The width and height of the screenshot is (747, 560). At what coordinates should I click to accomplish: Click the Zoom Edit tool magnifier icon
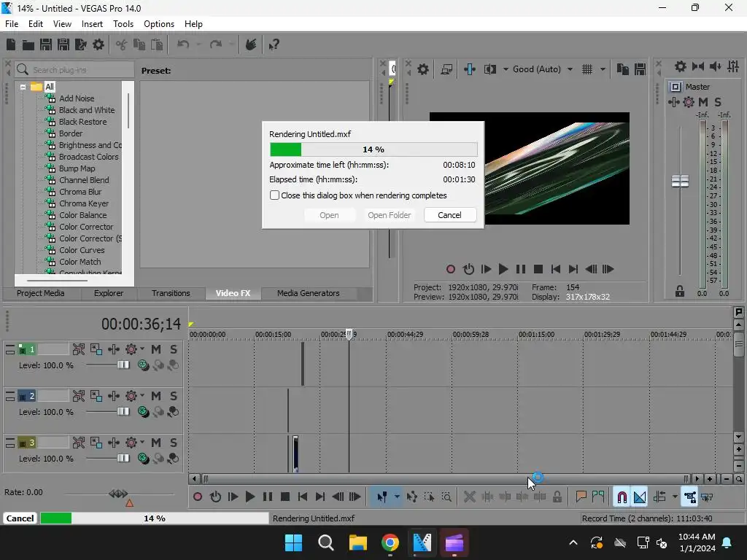(446, 497)
